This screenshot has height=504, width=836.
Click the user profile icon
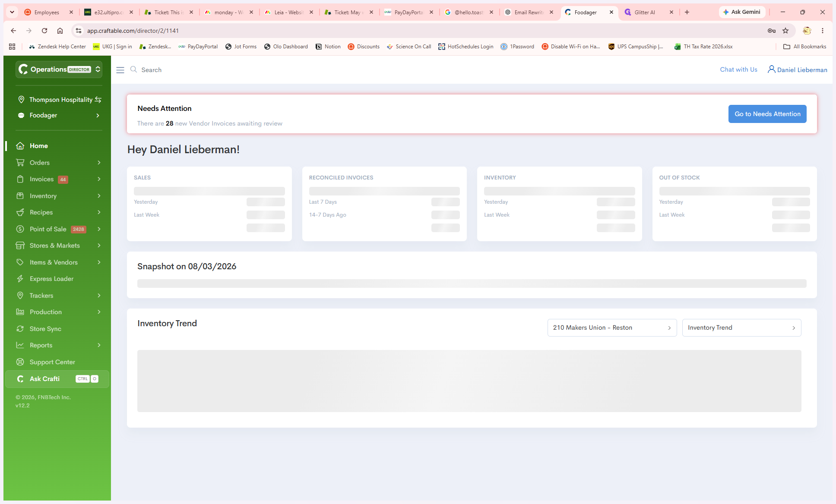coord(771,69)
